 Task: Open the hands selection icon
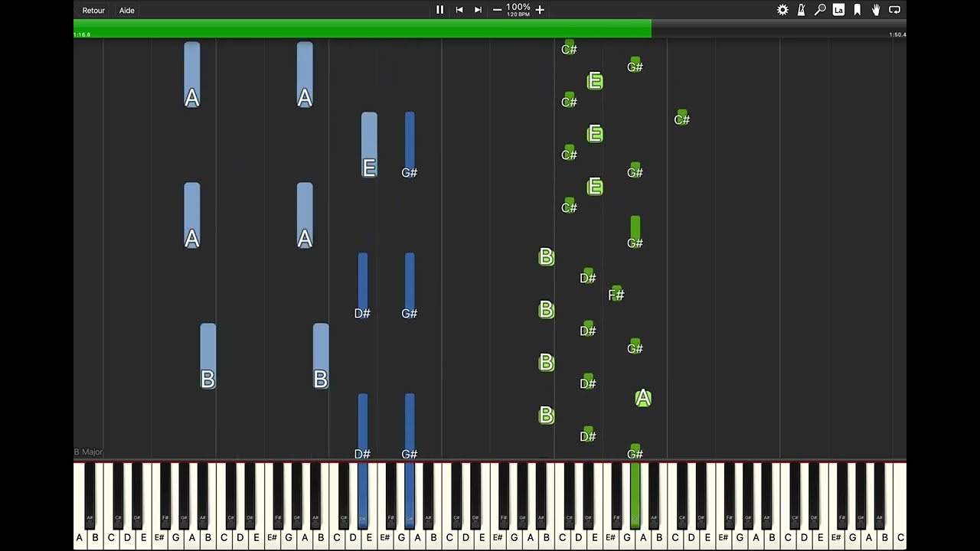[876, 10]
